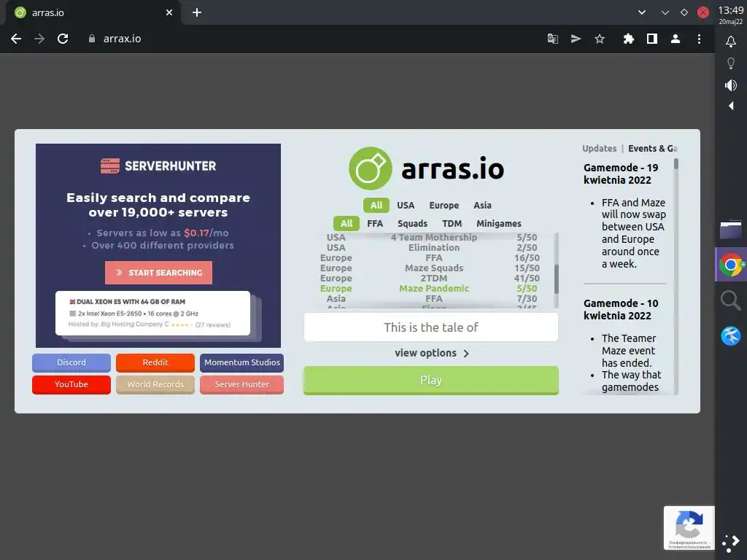Click the speaker volume icon

[731, 85]
